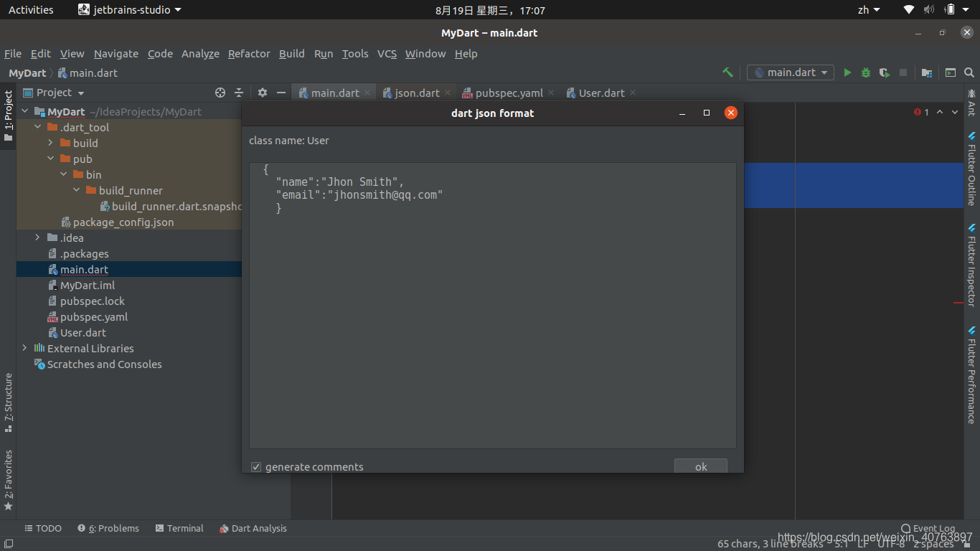
Task: Open the VCS menu
Action: click(x=387, y=54)
